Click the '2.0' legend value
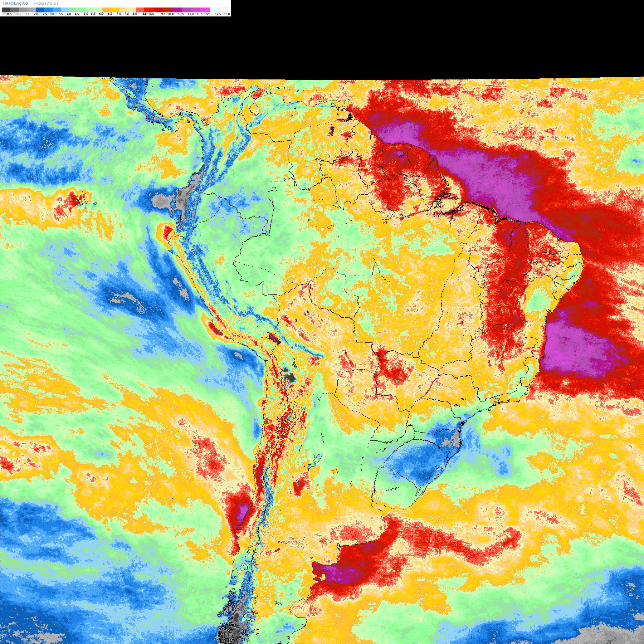644x644 pixels. click(x=36, y=14)
